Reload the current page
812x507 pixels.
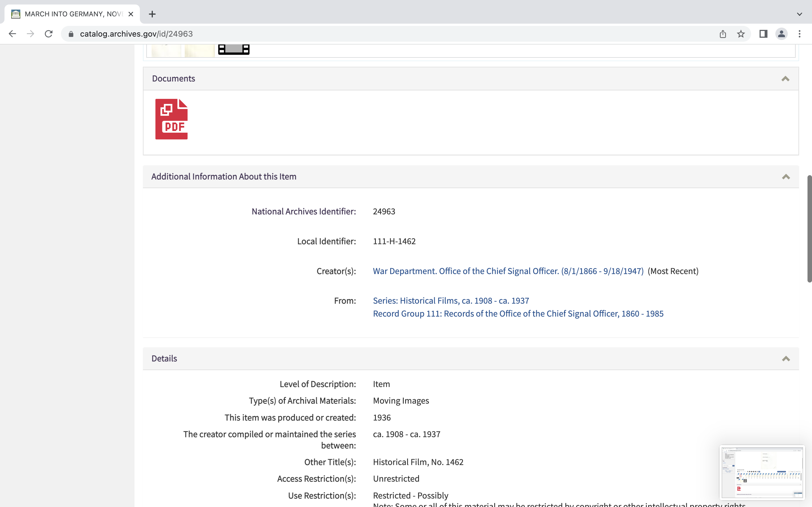click(x=49, y=34)
